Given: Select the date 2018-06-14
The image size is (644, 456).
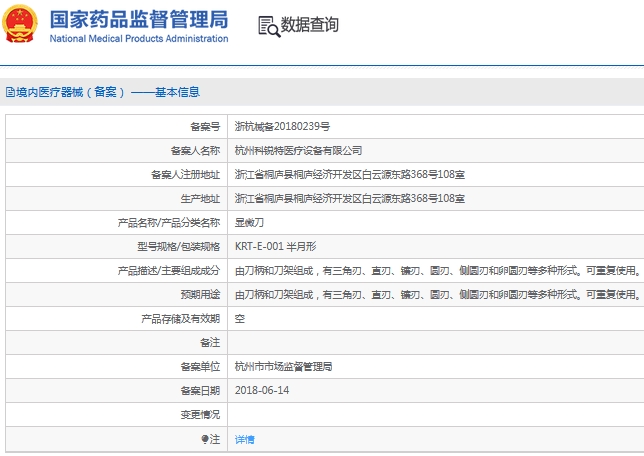Looking at the screenshot, I should point(262,390).
